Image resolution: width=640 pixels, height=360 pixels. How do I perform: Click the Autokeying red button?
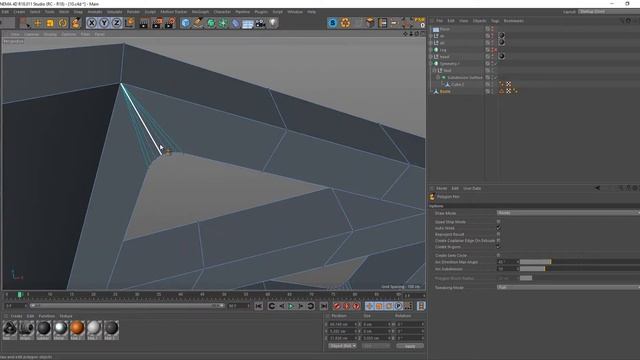(347, 306)
